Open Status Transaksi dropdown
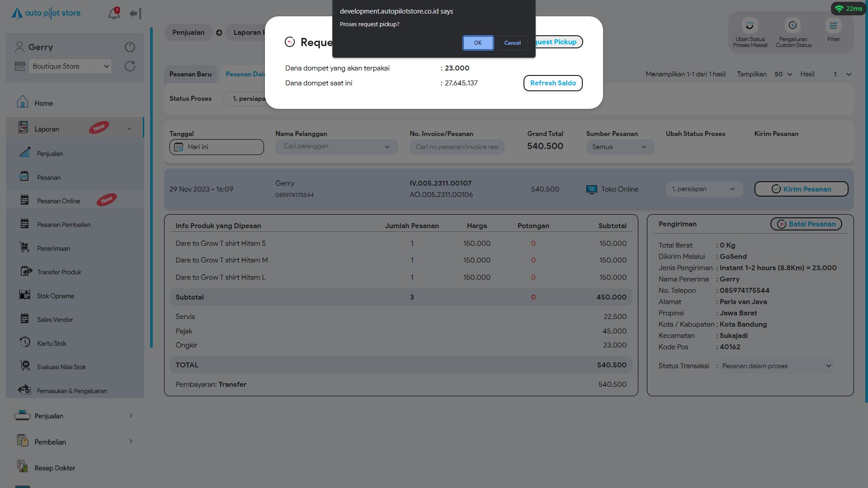 [x=776, y=366]
